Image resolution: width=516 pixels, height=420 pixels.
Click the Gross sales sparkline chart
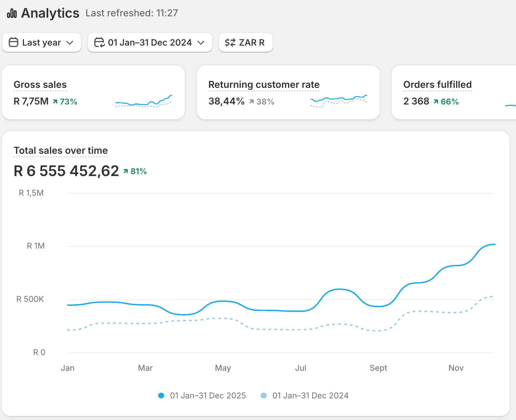[x=144, y=101]
